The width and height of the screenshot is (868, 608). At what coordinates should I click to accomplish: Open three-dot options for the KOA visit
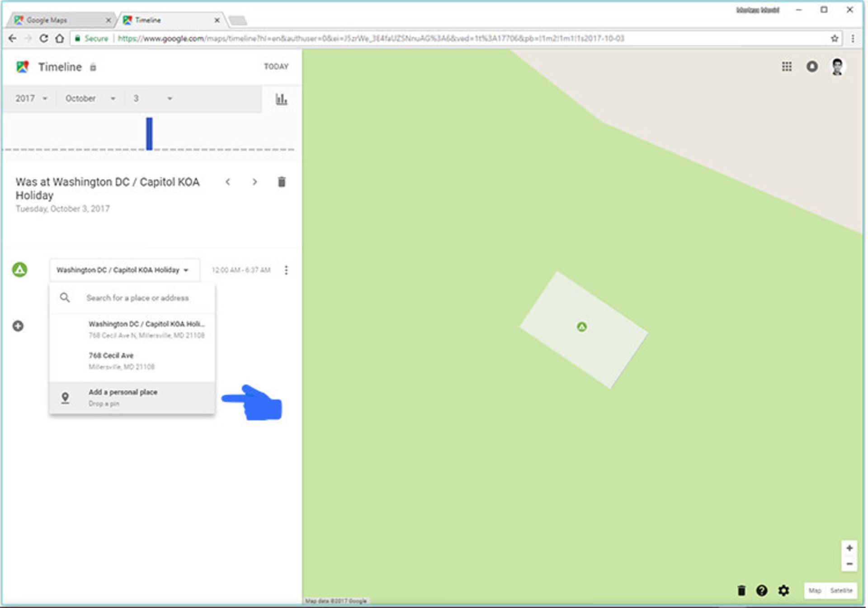(286, 270)
